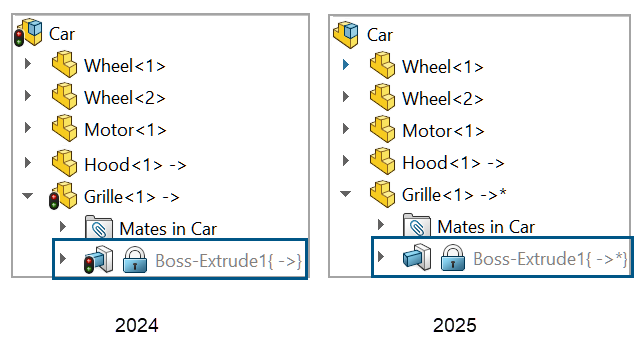Click the Car assembly icon in 2025 tree
640x360 pixels.
click(346, 34)
